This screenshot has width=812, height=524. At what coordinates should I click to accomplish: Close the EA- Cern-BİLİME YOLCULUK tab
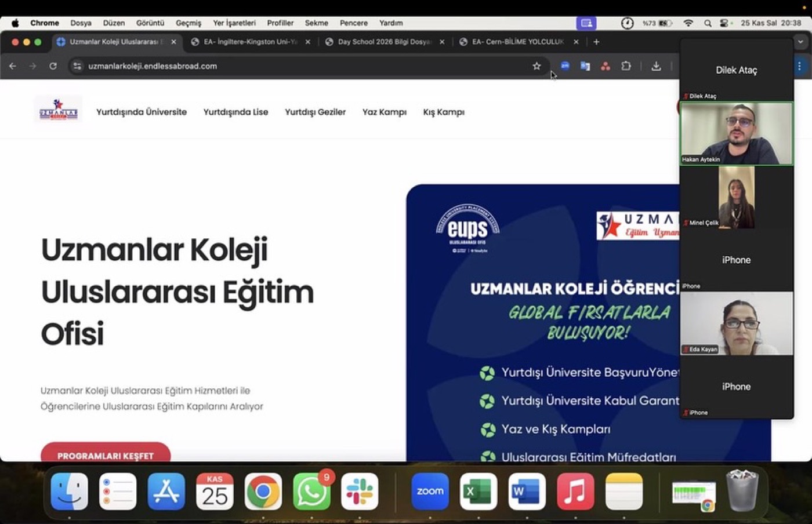(x=576, y=42)
